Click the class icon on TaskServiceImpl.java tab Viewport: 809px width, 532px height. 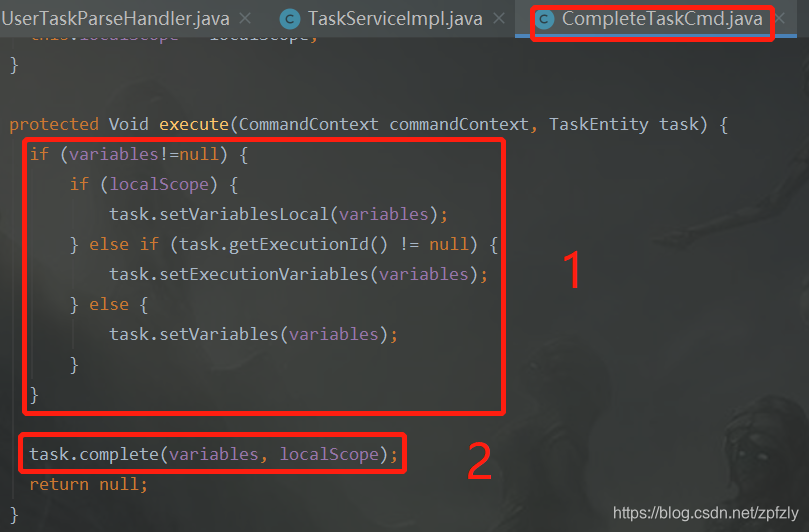[289, 20]
